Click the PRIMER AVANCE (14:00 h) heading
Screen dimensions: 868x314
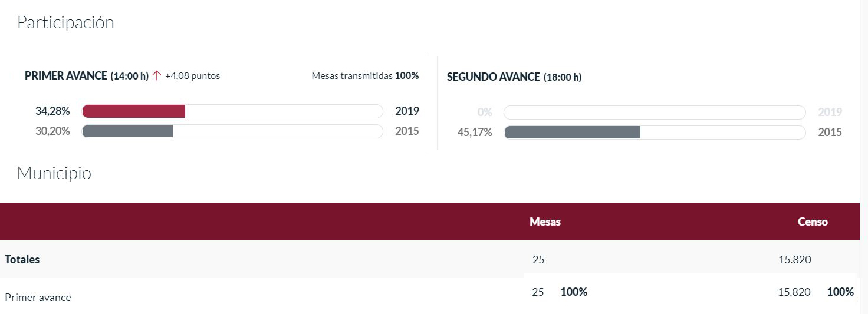click(87, 76)
